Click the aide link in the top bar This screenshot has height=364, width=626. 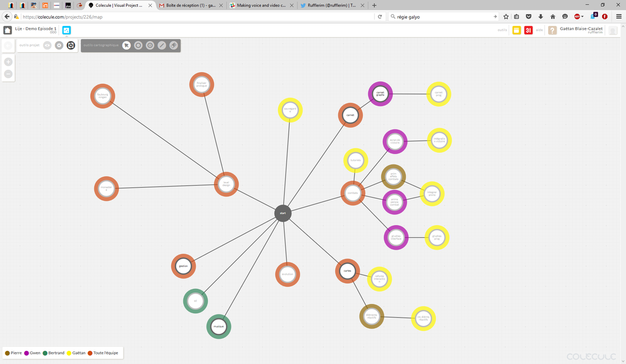540,30
